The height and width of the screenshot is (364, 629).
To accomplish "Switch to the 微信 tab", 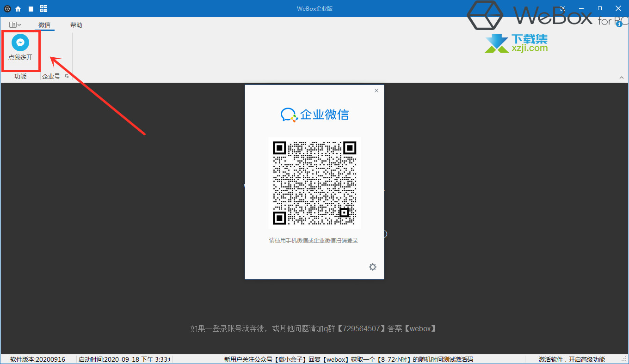I will pos(44,25).
